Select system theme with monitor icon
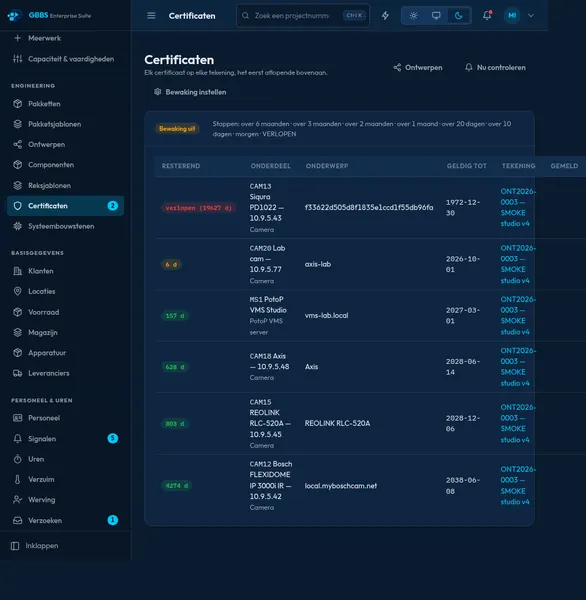 tap(436, 16)
